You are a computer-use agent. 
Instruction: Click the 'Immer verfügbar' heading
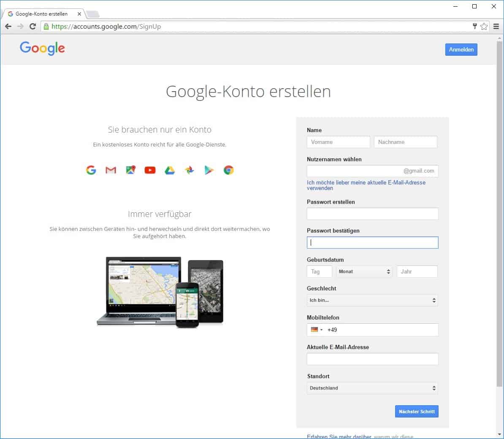click(x=160, y=214)
